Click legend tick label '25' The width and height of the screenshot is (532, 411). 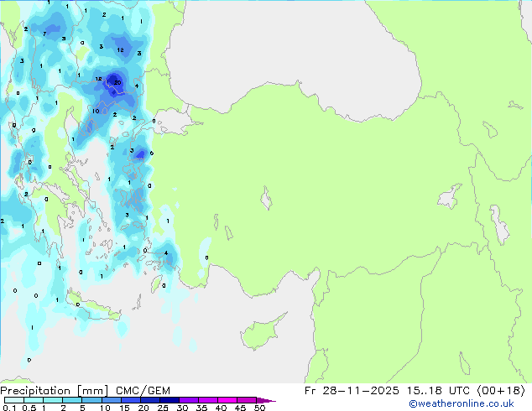(163, 408)
